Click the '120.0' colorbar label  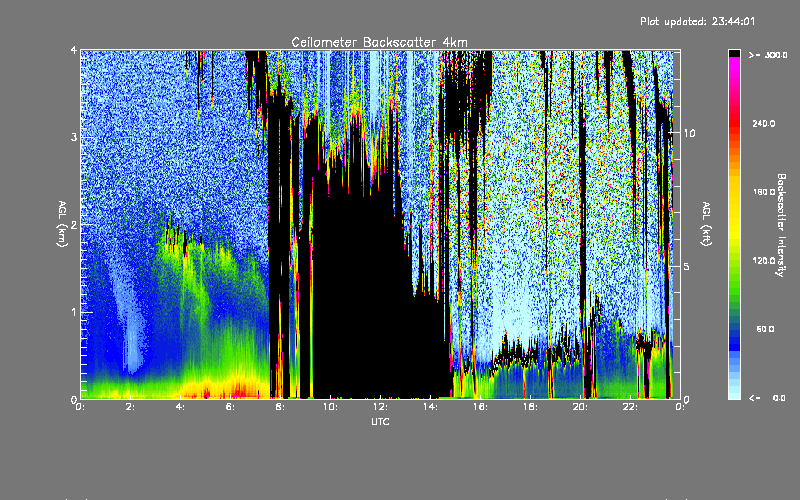click(764, 260)
